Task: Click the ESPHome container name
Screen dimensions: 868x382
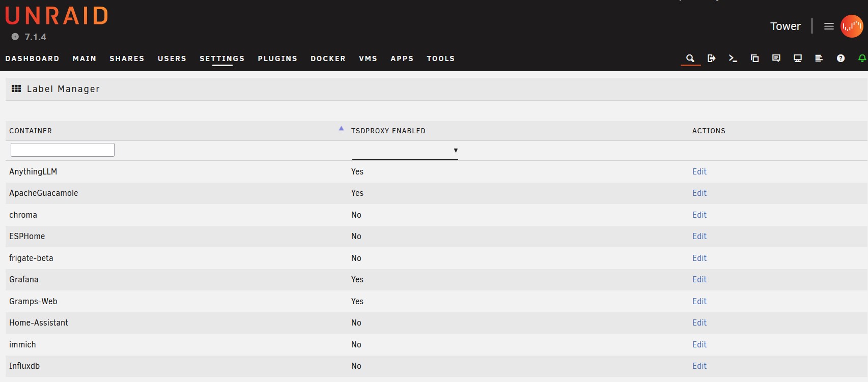Action: [x=27, y=236]
